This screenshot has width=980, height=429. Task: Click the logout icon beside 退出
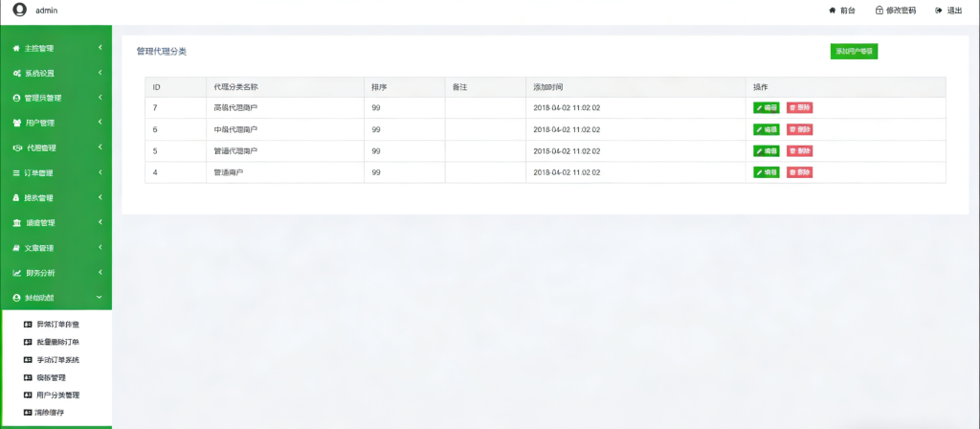click(939, 10)
